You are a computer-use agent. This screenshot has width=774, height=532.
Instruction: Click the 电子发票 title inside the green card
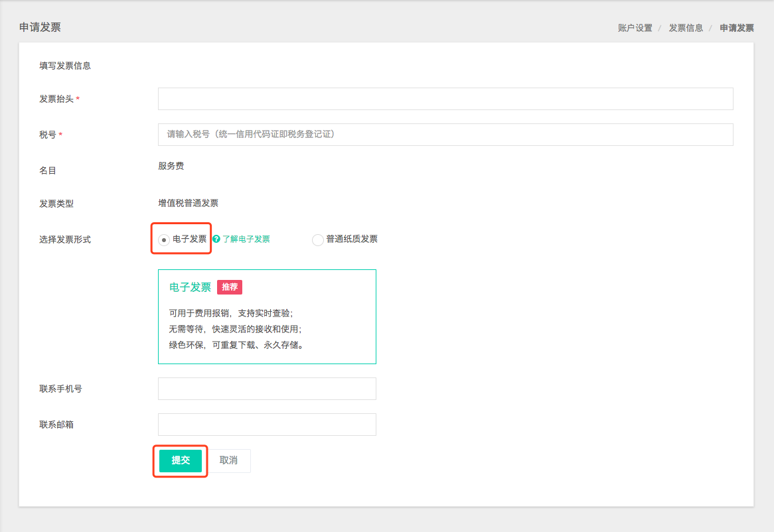point(191,287)
